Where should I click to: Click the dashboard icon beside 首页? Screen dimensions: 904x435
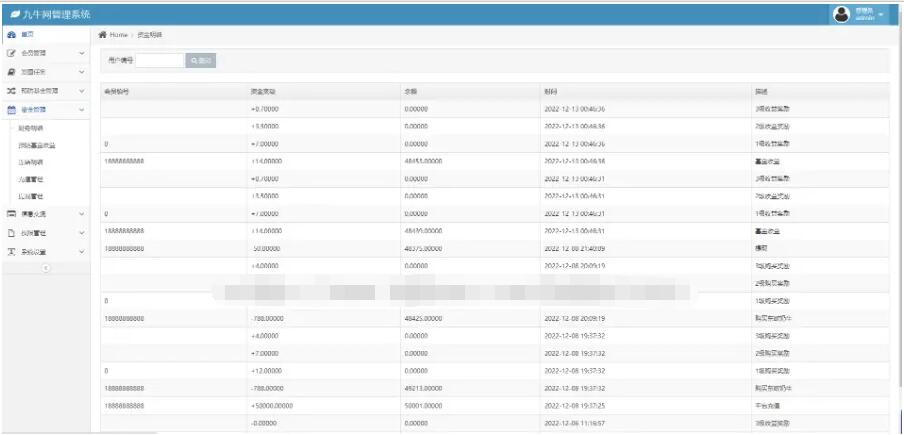[x=11, y=34]
